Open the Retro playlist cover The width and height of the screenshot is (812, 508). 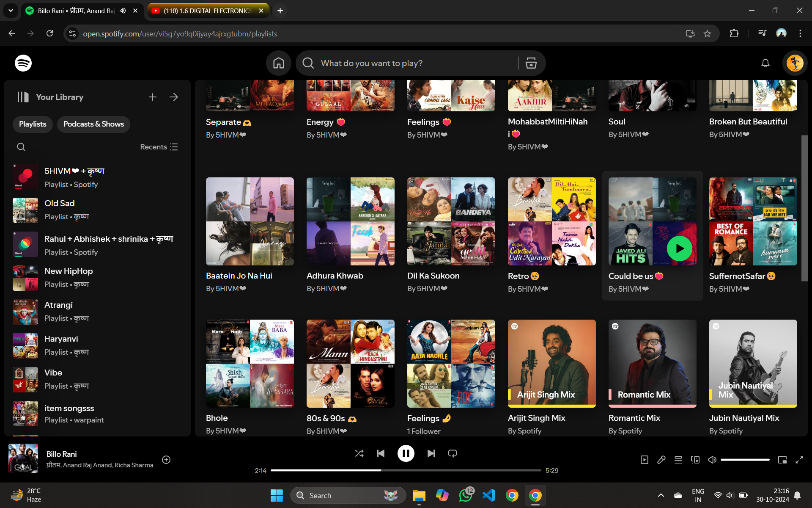(551, 221)
